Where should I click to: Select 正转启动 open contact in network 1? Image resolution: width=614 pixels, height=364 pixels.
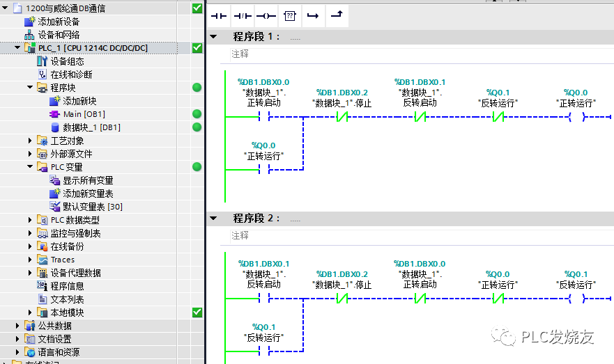tap(264, 116)
